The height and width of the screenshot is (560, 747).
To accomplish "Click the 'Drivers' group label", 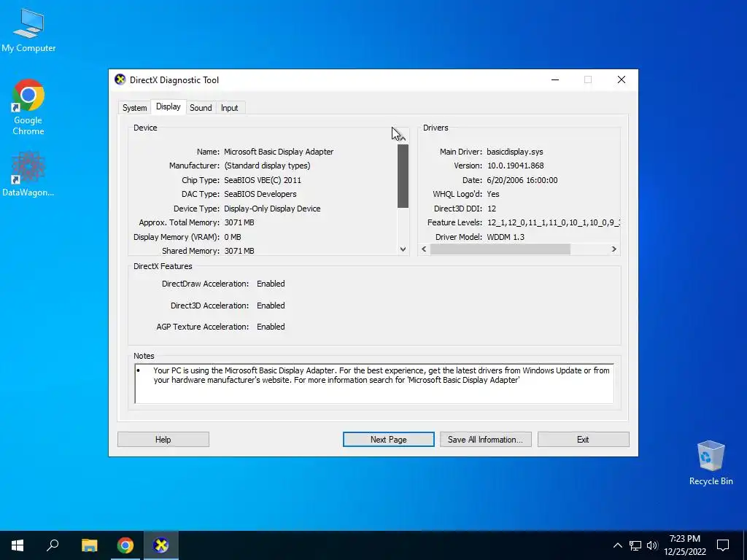I will pyautogui.click(x=436, y=128).
